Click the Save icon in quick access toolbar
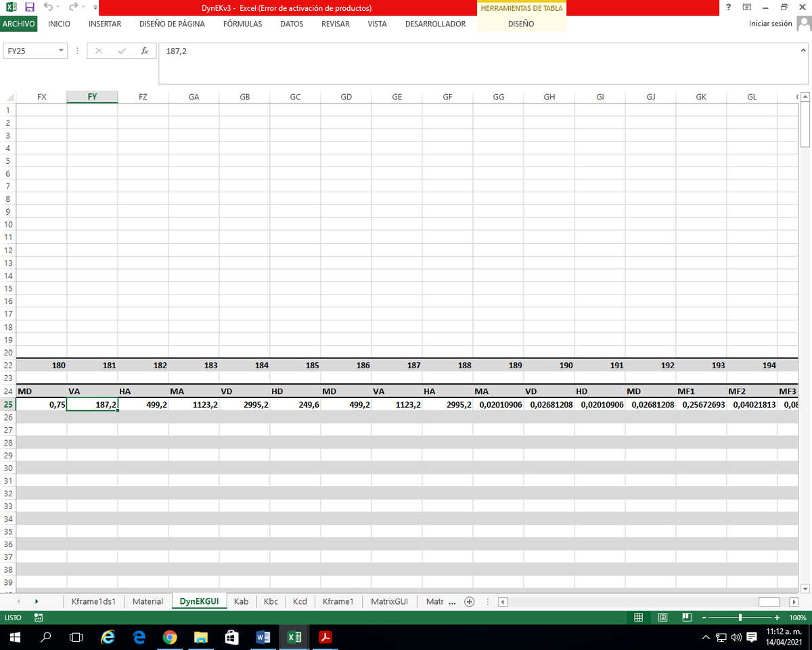 30,7
